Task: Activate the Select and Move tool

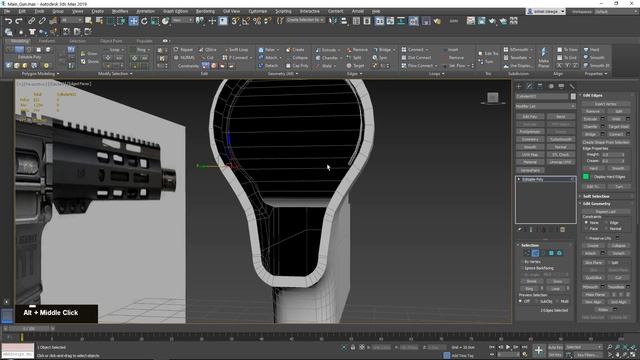Action: click(x=133, y=21)
